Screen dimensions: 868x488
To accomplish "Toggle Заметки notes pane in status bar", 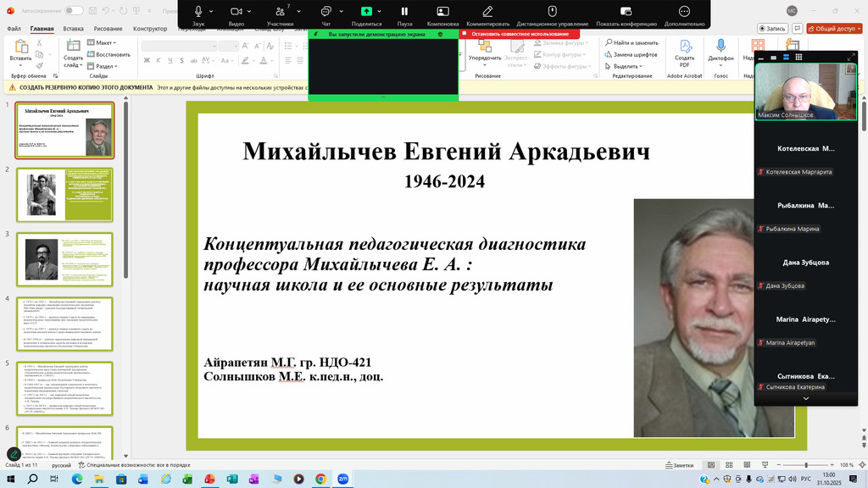I will (680, 465).
